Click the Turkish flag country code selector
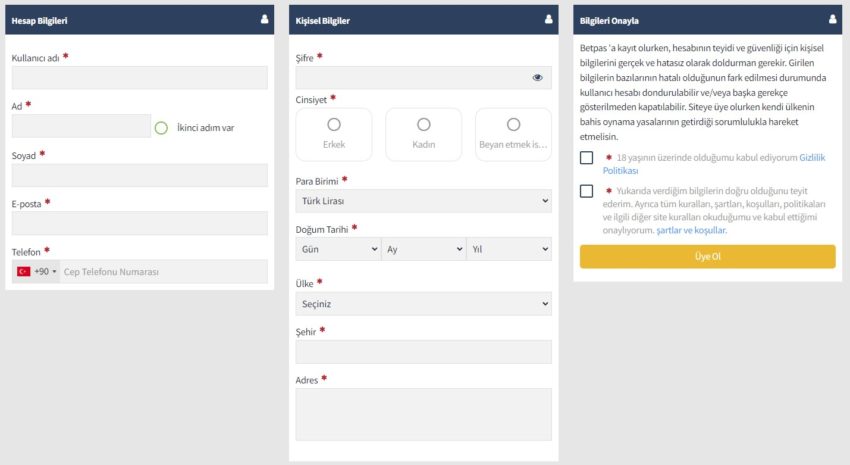850x465 pixels. pyautogui.click(x=36, y=271)
